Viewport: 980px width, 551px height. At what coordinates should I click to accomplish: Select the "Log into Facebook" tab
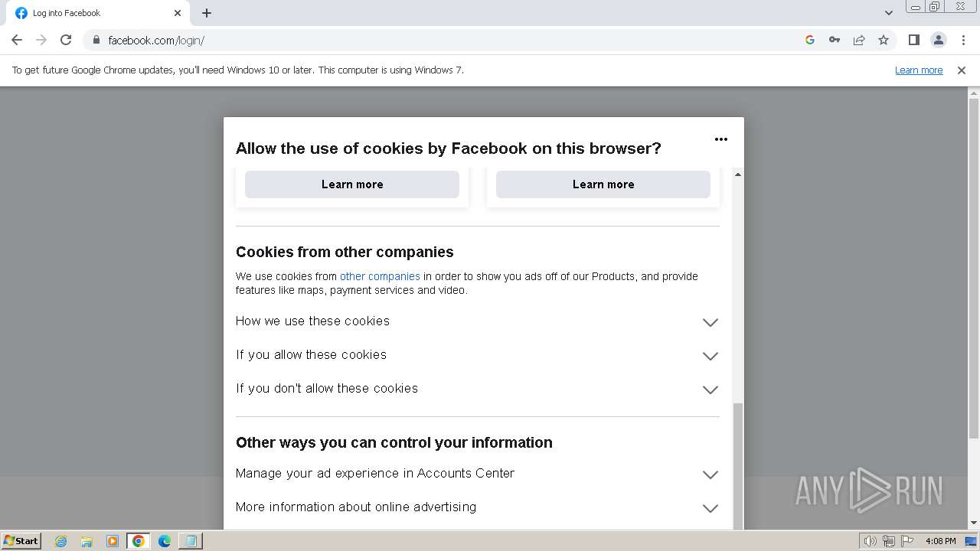coord(92,13)
